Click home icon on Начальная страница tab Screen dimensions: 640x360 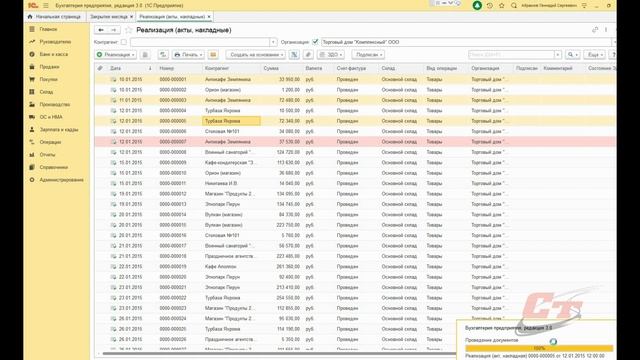tap(30, 17)
